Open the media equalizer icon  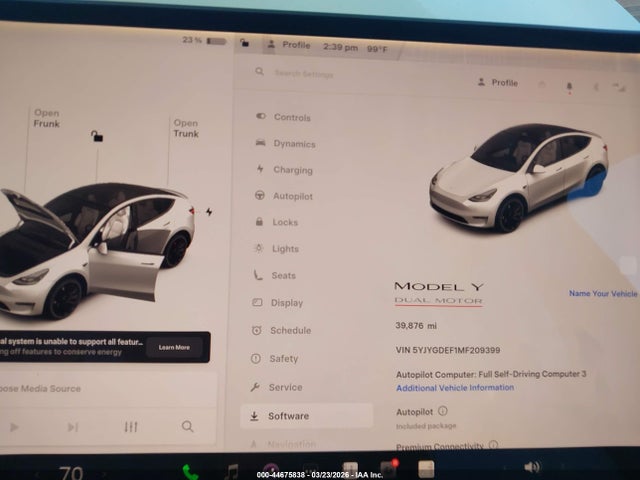coord(131,427)
